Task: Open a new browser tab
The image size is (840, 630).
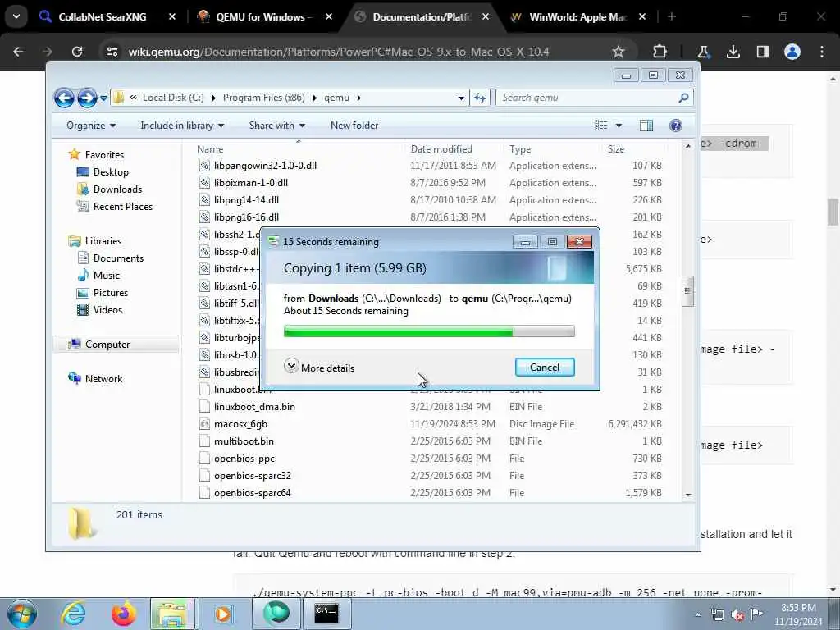Action: (x=671, y=17)
